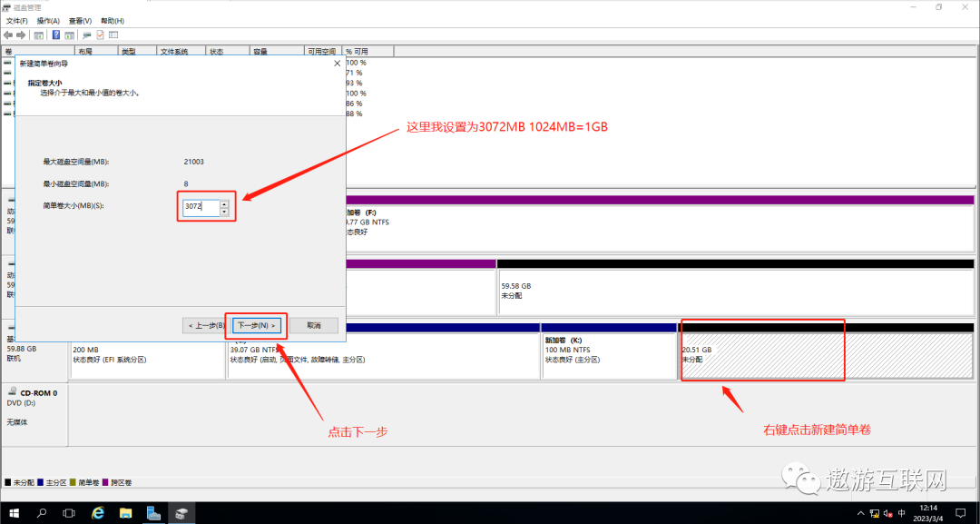Click the Disk Management taskbar icon
The width and height of the screenshot is (980, 524).
tap(181, 513)
